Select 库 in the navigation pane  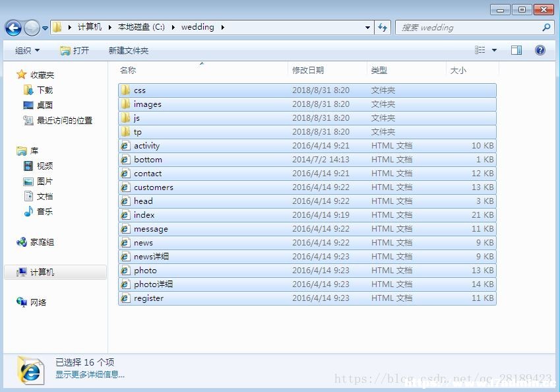(34, 151)
